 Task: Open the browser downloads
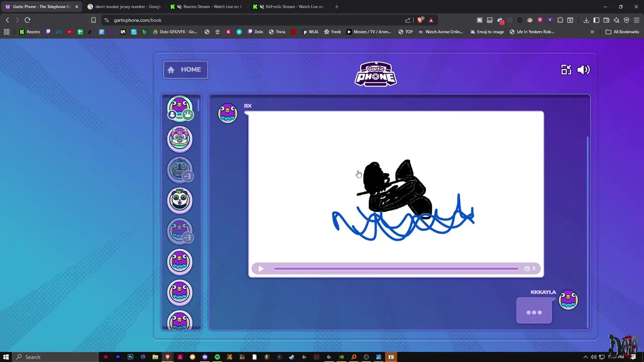pyautogui.click(x=586, y=20)
